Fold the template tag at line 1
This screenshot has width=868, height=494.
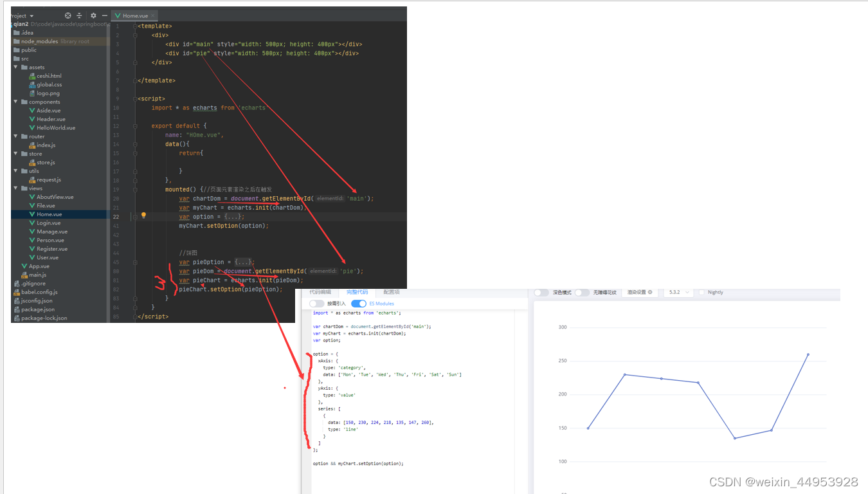click(x=135, y=26)
